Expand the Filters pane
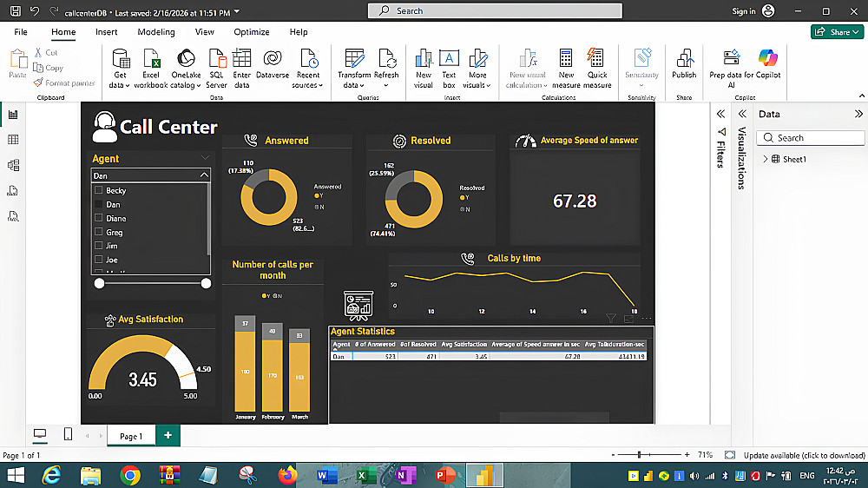868x488 pixels. click(720, 114)
